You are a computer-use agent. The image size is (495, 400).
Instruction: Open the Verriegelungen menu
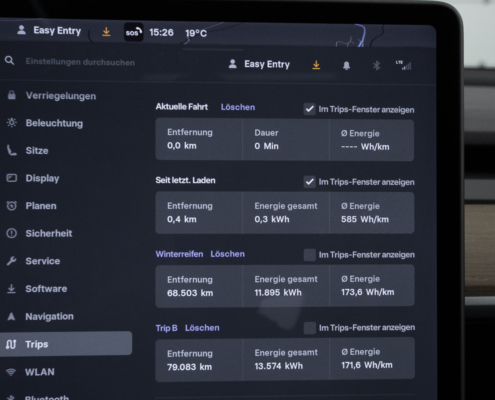point(61,96)
